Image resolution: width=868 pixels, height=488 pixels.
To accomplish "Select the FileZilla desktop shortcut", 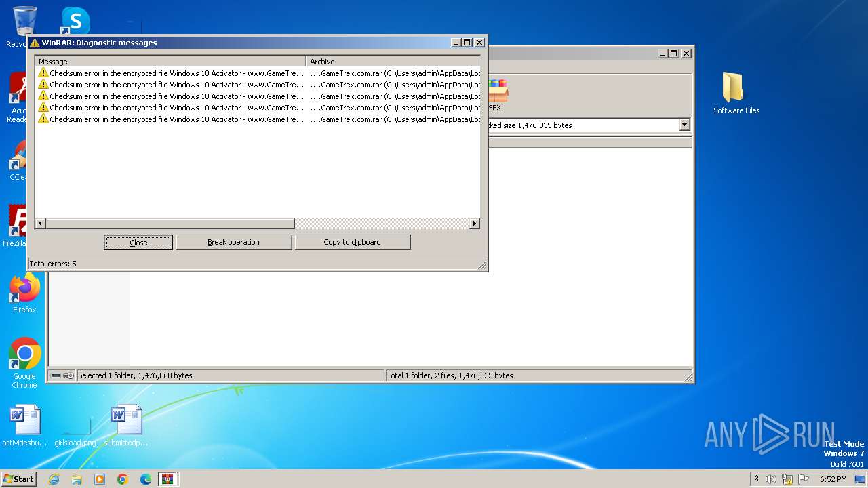I will tap(18, 226).
